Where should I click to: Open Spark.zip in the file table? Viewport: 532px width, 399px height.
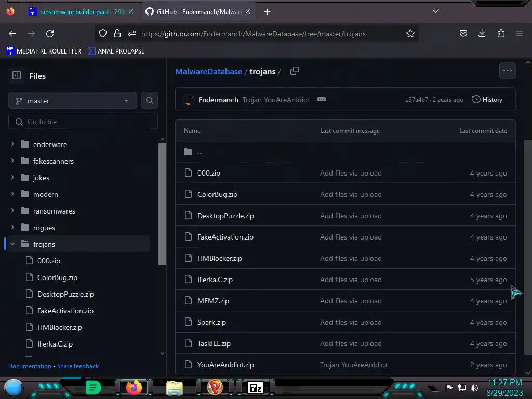tap(211, 322)
